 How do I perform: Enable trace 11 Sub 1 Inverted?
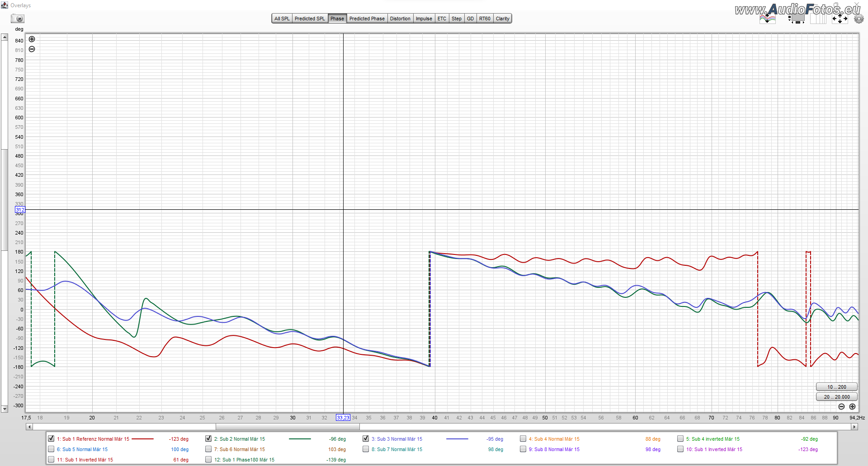click(51, 459)
